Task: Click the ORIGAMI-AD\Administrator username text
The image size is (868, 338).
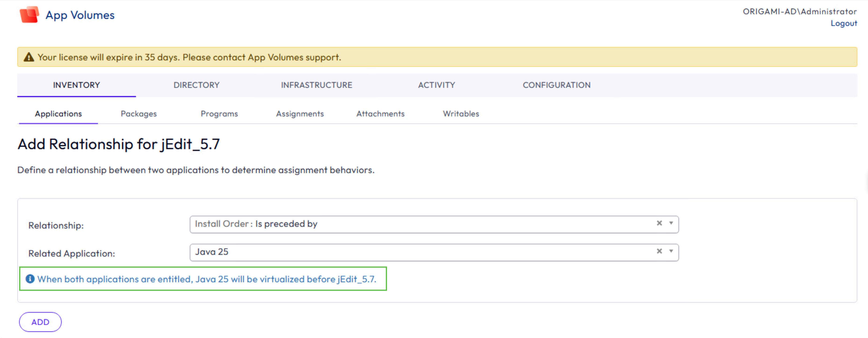Action: [799, 11]
